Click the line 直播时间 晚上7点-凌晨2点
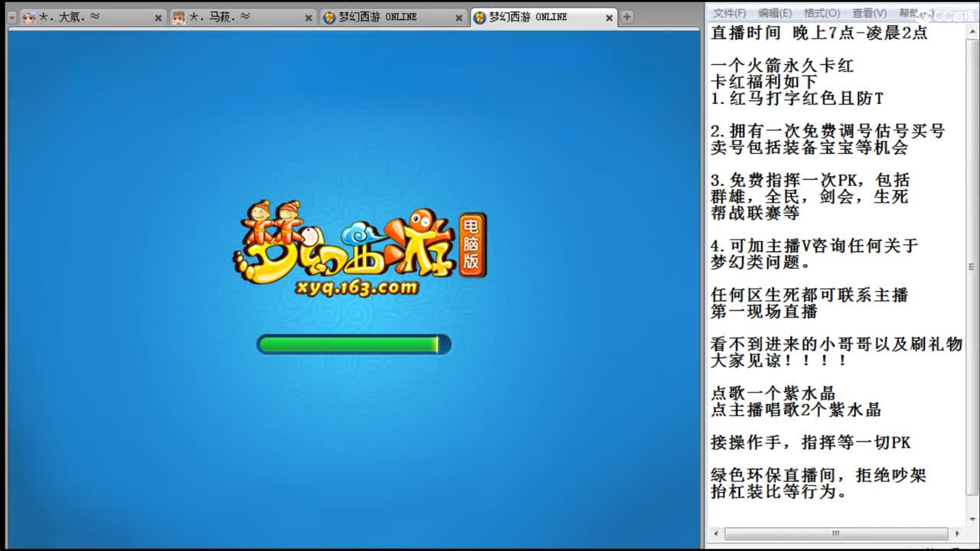Screen dimensions: 980x551 pyautogui.click(x=819, y=33)
